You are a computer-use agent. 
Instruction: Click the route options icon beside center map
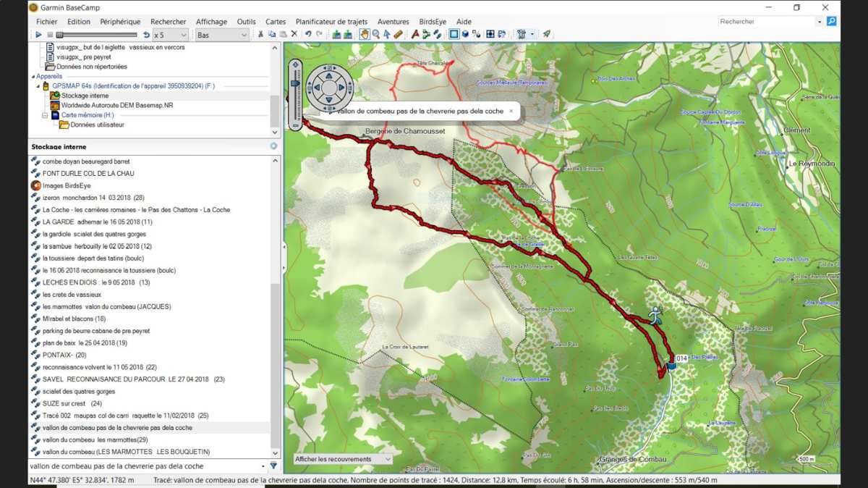501,34
